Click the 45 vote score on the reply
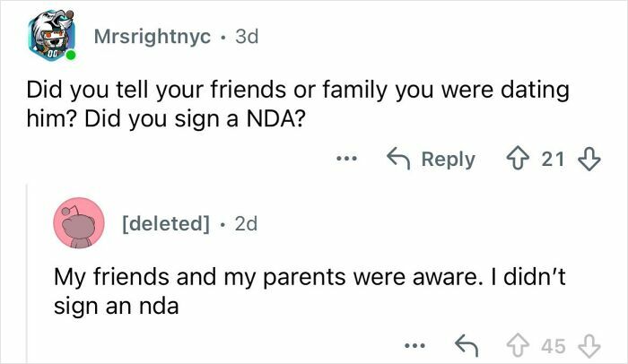 coord(553,345)
